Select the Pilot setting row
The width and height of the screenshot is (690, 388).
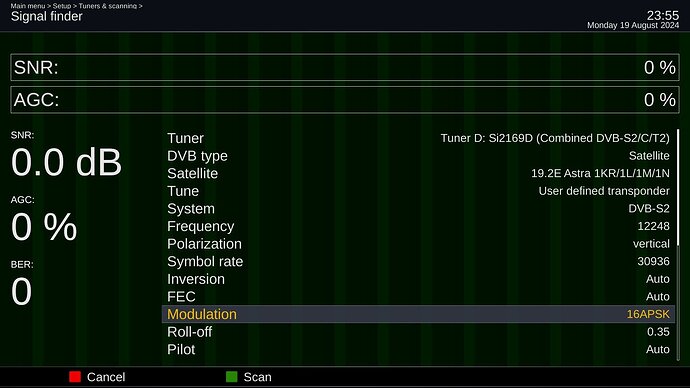pos(418,349)
